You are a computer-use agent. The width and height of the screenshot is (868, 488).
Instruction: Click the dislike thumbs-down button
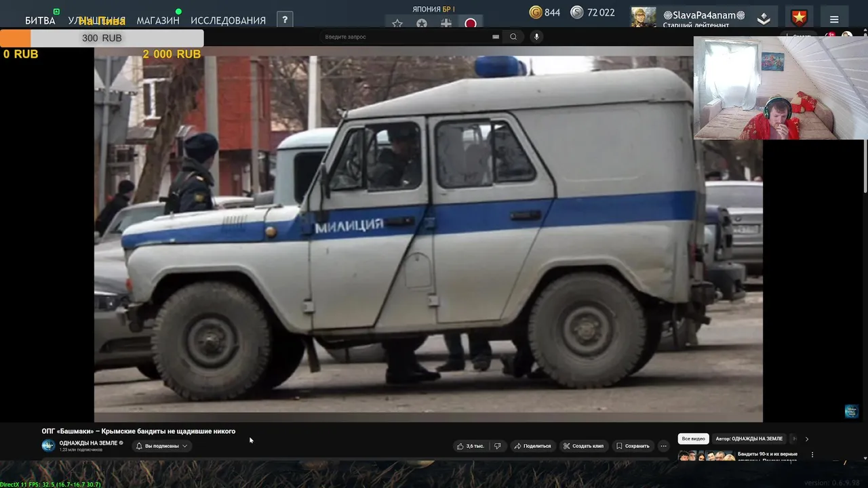click(498, 446)
